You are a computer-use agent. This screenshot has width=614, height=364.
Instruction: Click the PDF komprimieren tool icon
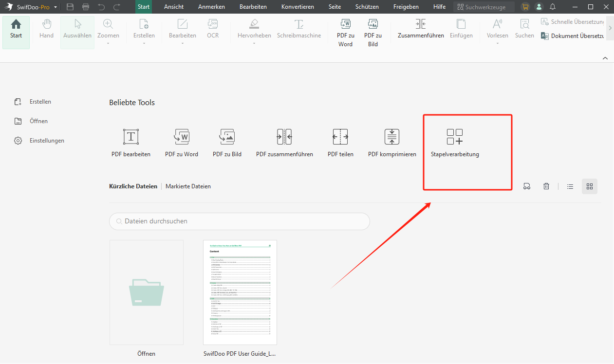coord(392,137)
